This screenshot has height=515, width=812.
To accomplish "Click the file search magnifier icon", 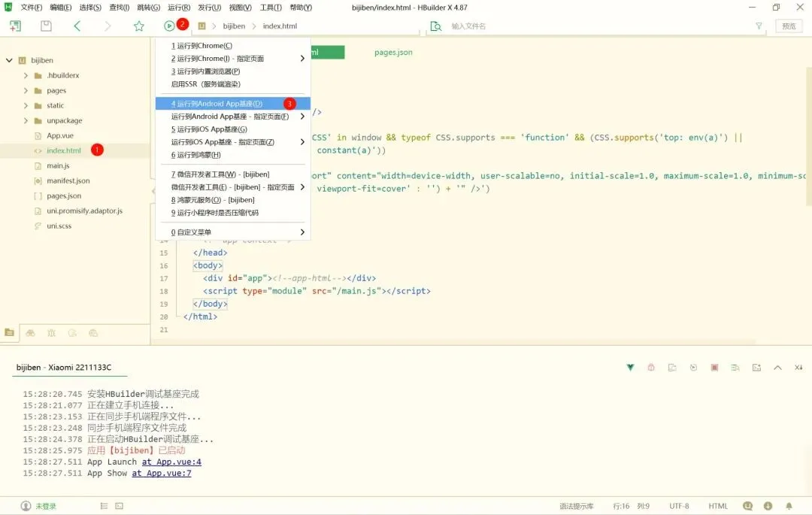I will pos(436,26).
